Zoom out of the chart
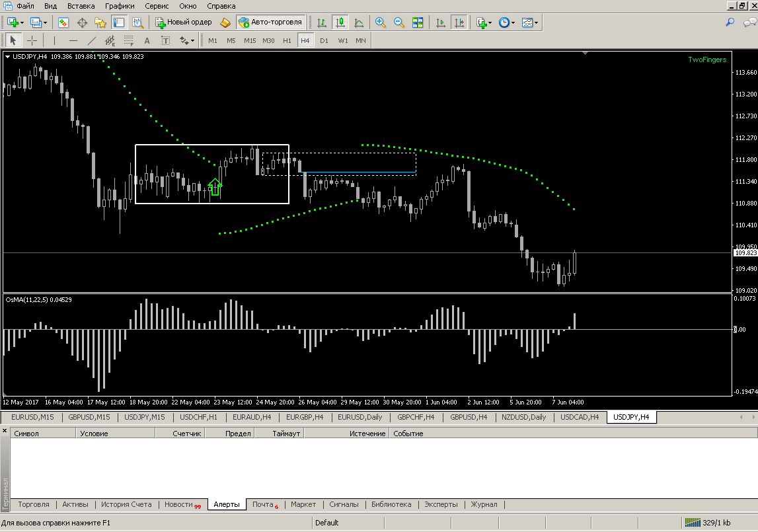This screenshot has width=758, height=532. coord(398,22)
